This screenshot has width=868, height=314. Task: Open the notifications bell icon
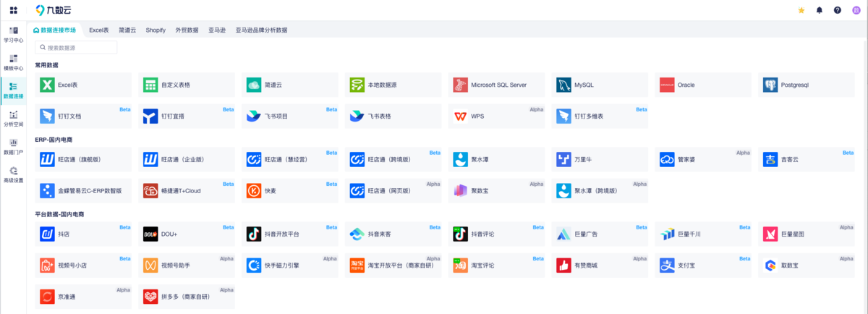(x=820, y=10)
